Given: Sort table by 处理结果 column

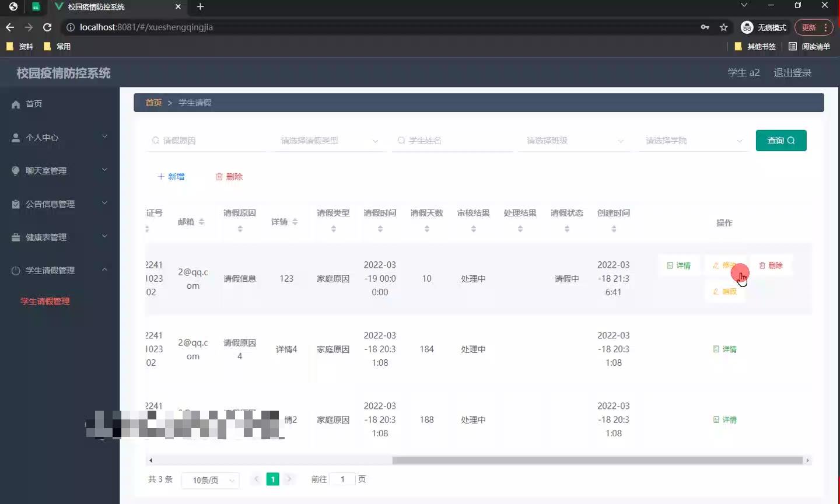Looking at the screenshot, I should pos(520,229).
